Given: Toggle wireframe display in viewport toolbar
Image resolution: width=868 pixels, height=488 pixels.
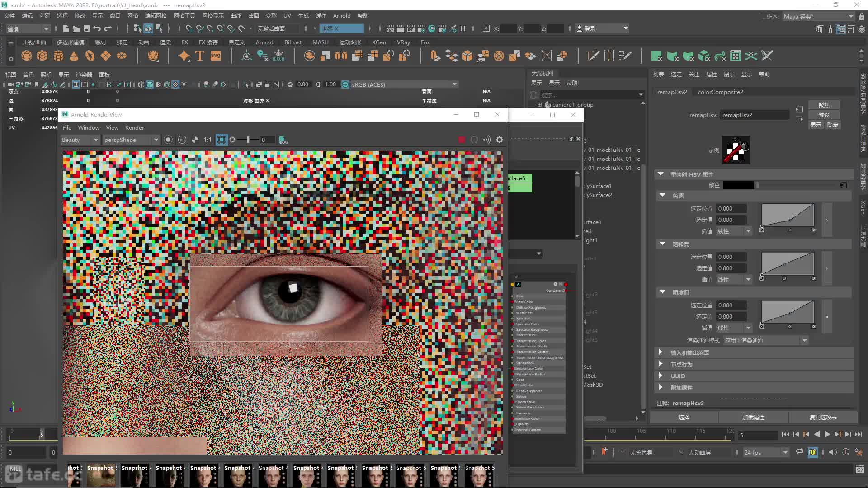Looking at the screenshot, I should pos(141,84).
